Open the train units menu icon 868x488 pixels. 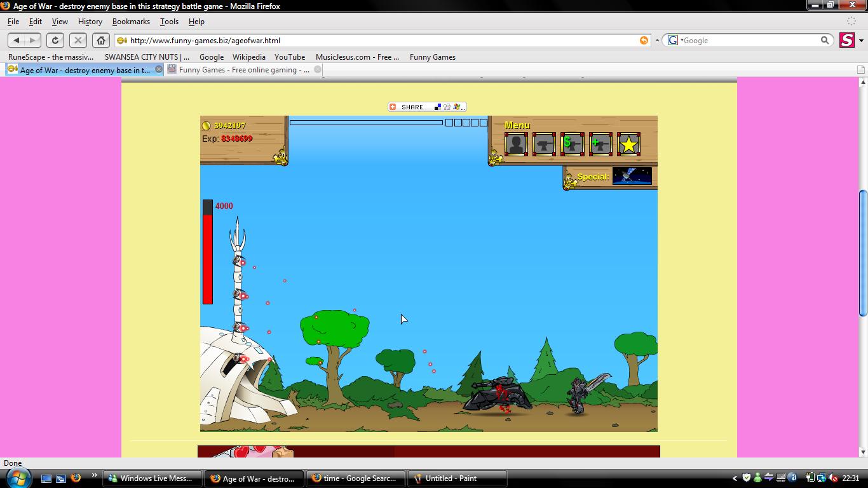tap(516, 144)
